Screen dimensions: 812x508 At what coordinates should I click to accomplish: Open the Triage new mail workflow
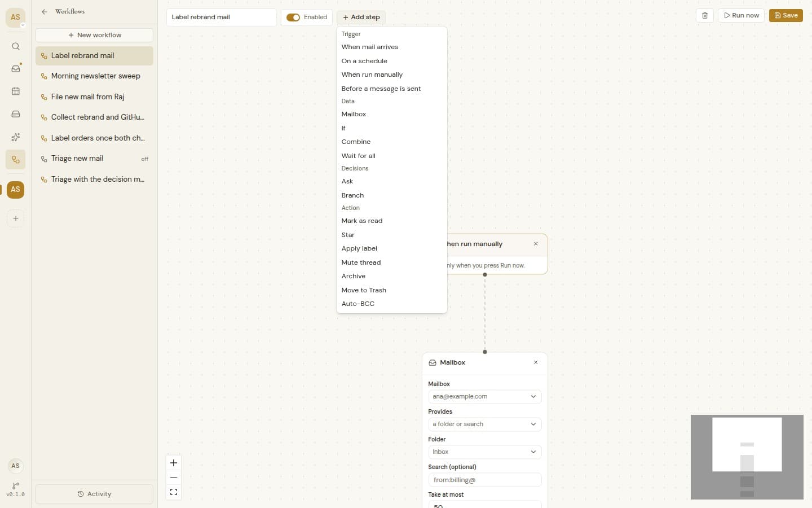click(94, 159)
